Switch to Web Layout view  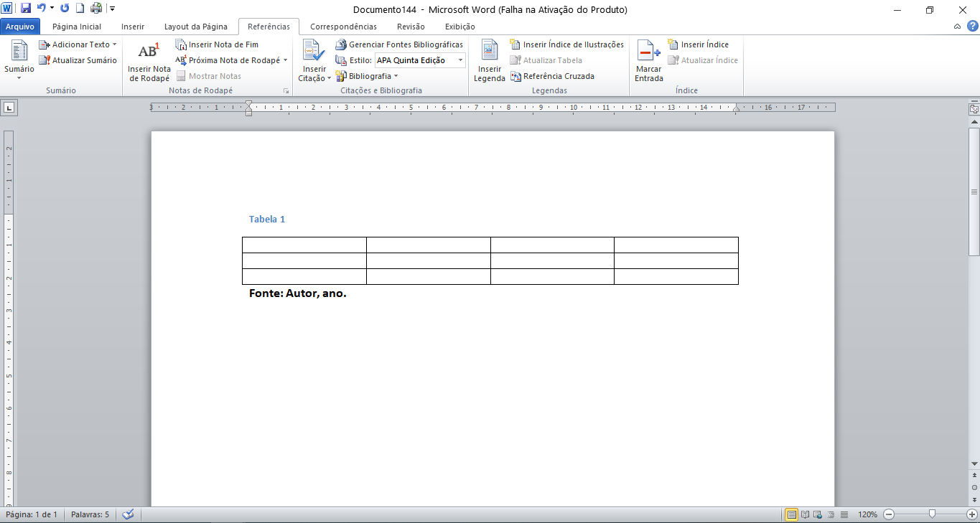[818, 514]
